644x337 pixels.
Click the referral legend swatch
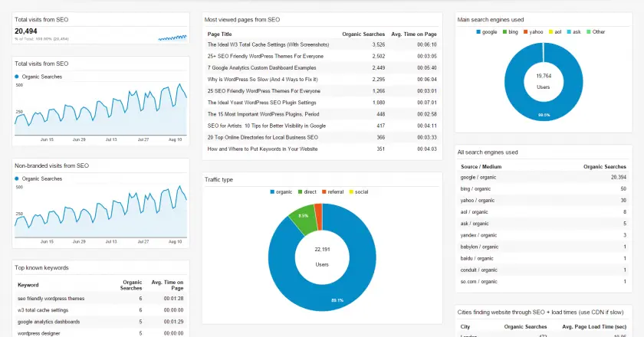[x=324, y=192]
